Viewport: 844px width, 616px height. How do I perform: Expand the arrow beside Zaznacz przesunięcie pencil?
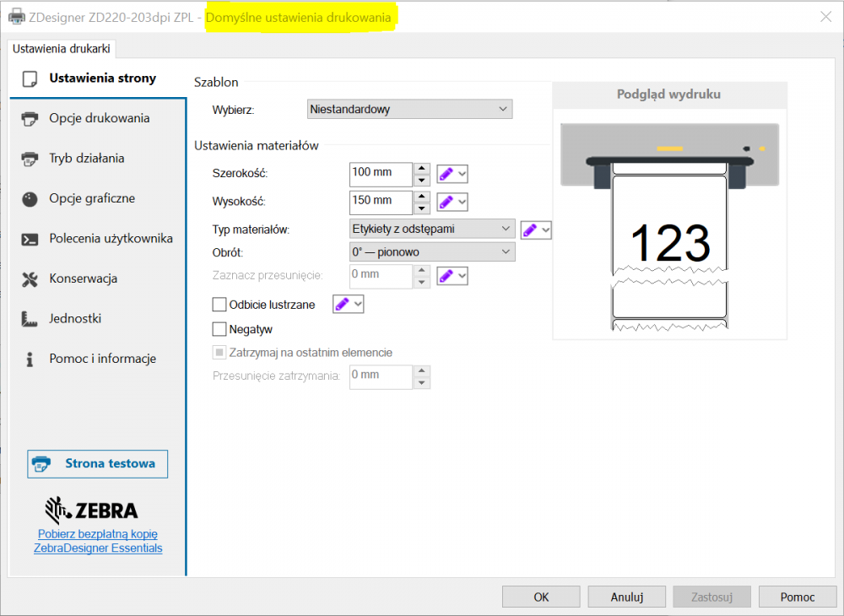click(x=462, y=276)
